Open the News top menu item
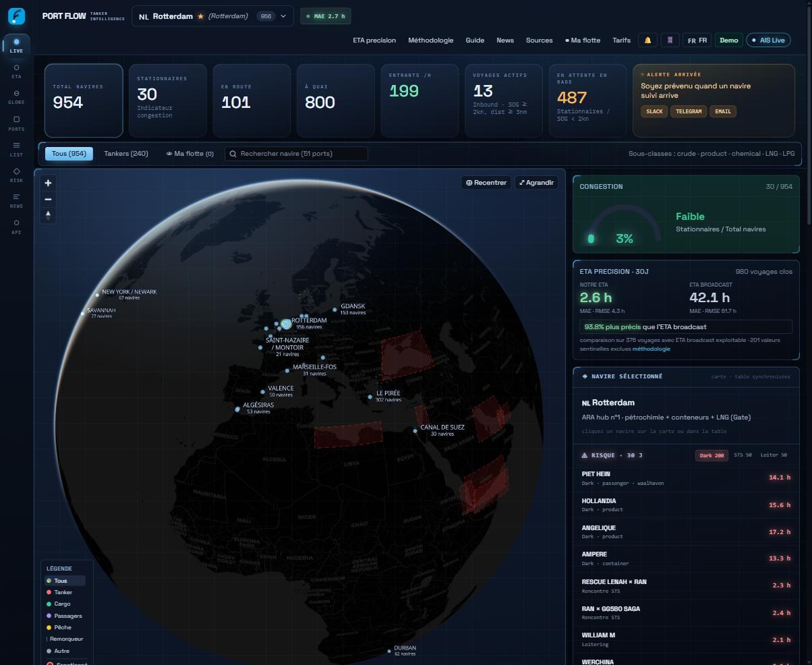The height and width of the screenshot is (665, 812). coord(505,40)
